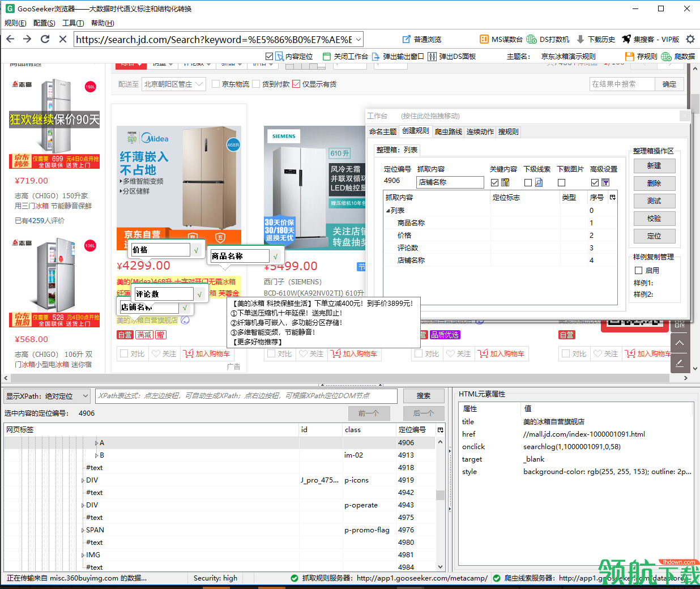
Task: Toggle the 内容定位 checkbox
Action: (269, 56)
